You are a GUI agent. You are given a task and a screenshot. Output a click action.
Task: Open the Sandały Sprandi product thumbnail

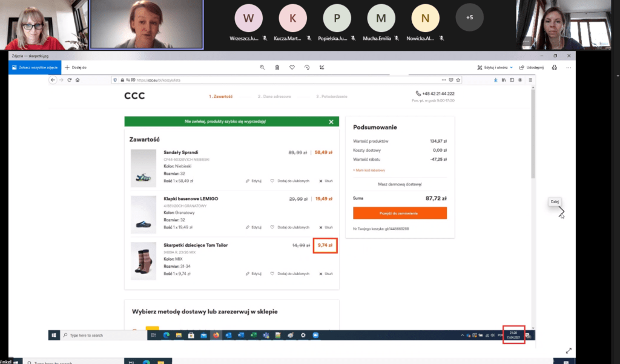(x=143, y=168)
